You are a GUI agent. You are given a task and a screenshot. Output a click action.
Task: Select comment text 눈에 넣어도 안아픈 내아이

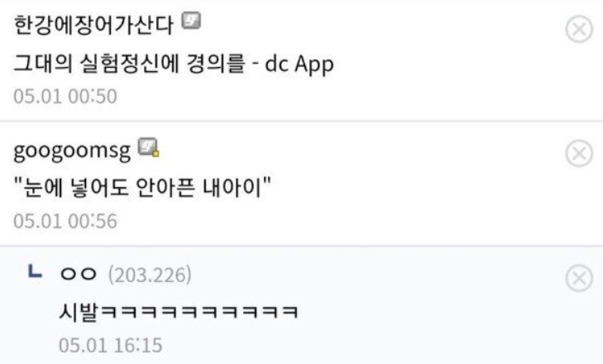[142, 188]
